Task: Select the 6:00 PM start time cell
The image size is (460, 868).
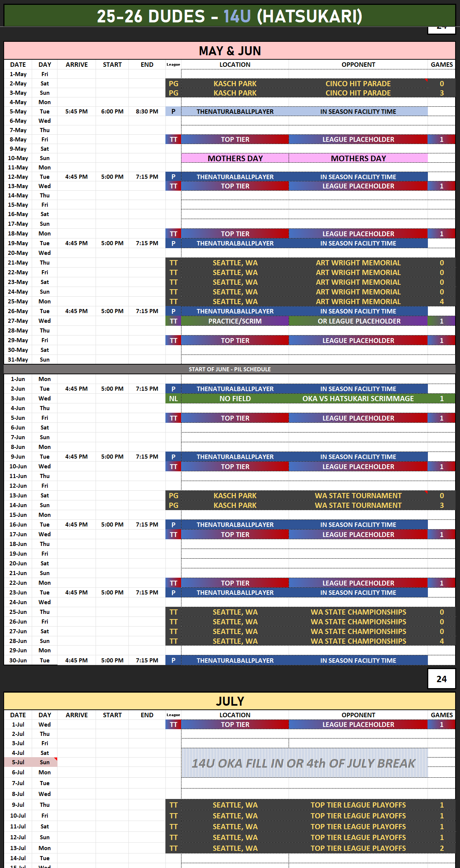Action: click(112, 112)
